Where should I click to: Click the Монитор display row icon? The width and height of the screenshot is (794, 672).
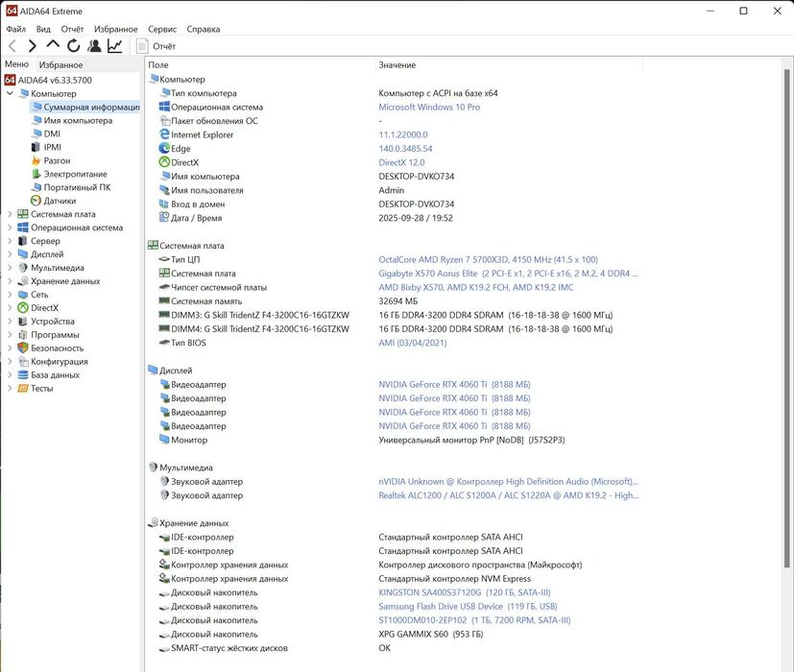[164, 439]
